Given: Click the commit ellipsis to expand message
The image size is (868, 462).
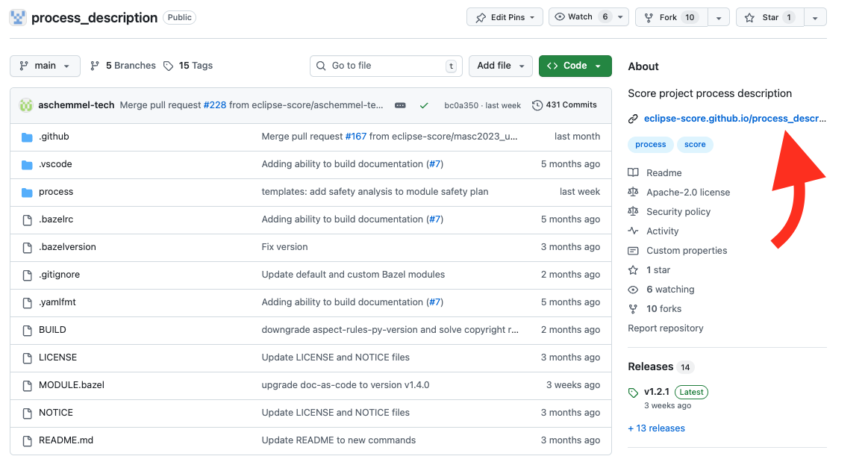Looking at the screenshot, I should point(400,105).
